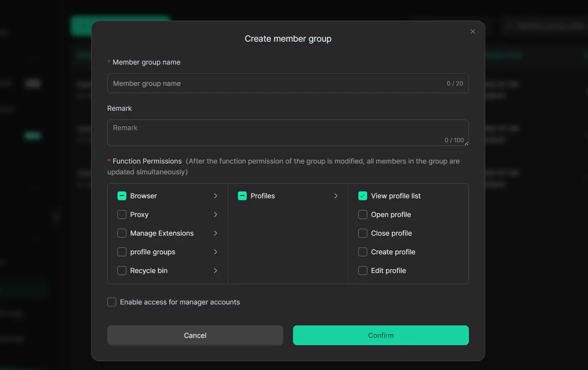Enable the Open profile permission

point(362,215)
